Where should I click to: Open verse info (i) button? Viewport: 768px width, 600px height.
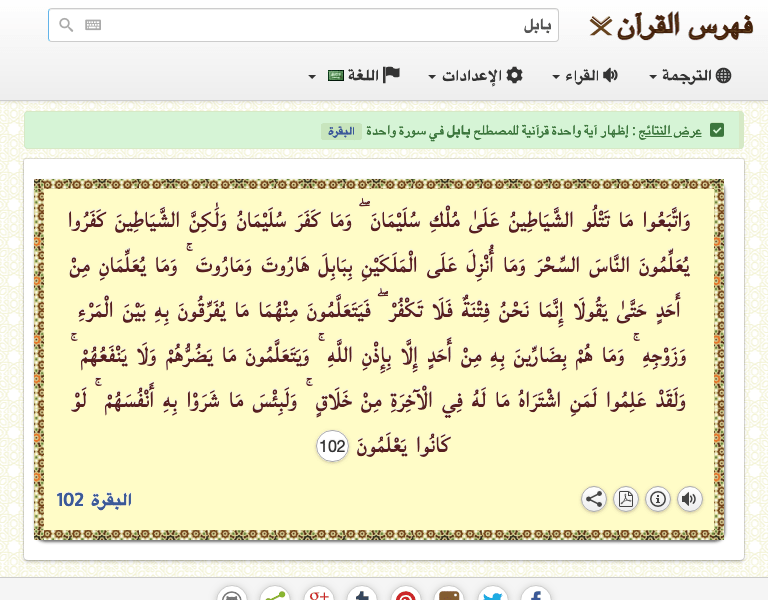658,499
